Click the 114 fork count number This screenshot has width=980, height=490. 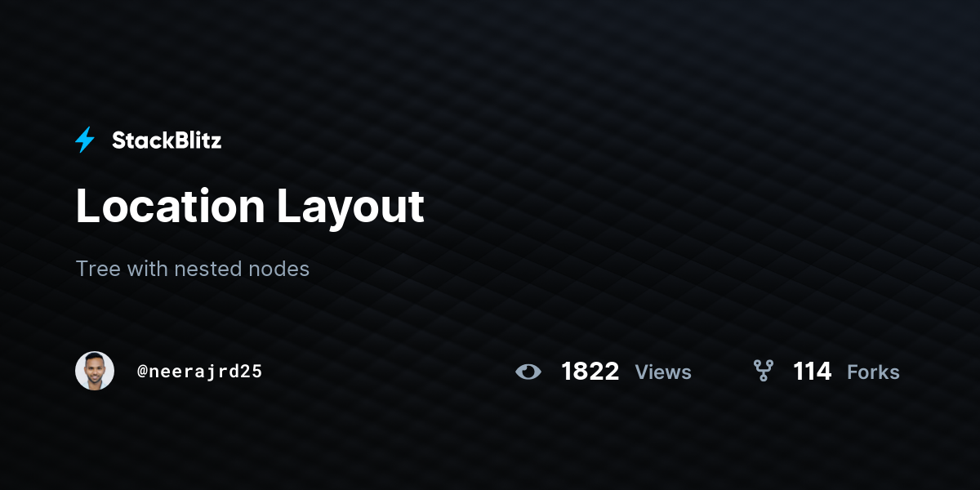(812, 372)
